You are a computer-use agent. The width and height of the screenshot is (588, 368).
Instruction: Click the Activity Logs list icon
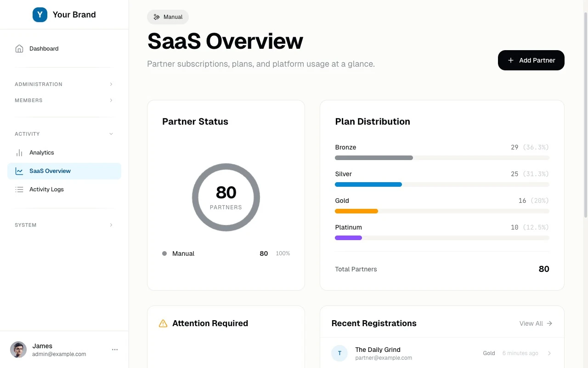coord(19,190)
